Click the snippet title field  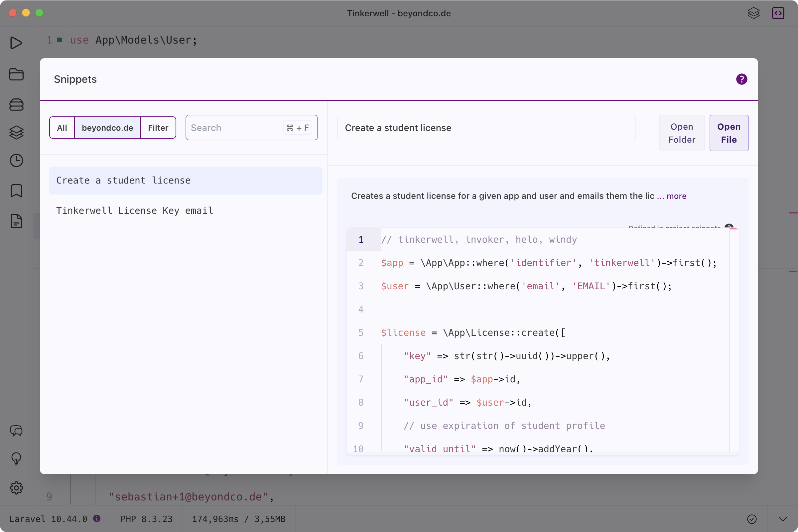point(486,128)
